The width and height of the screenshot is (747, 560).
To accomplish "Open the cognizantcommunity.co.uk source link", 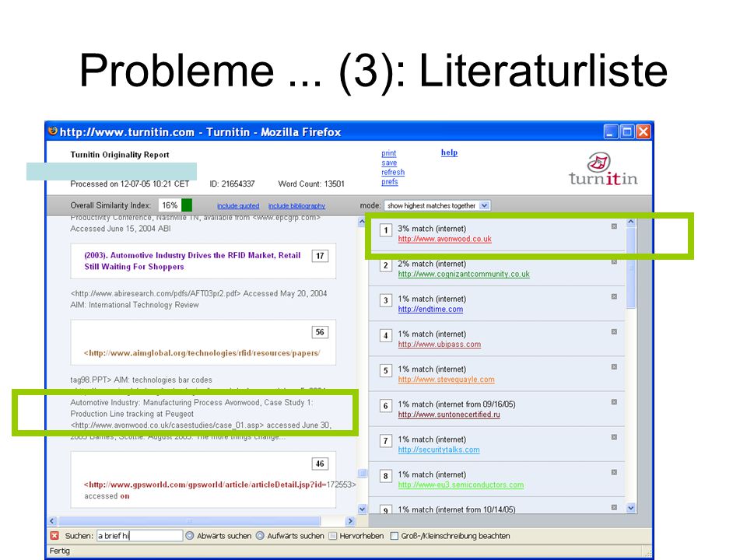I will pyautogui.click(x=464, y=275).
